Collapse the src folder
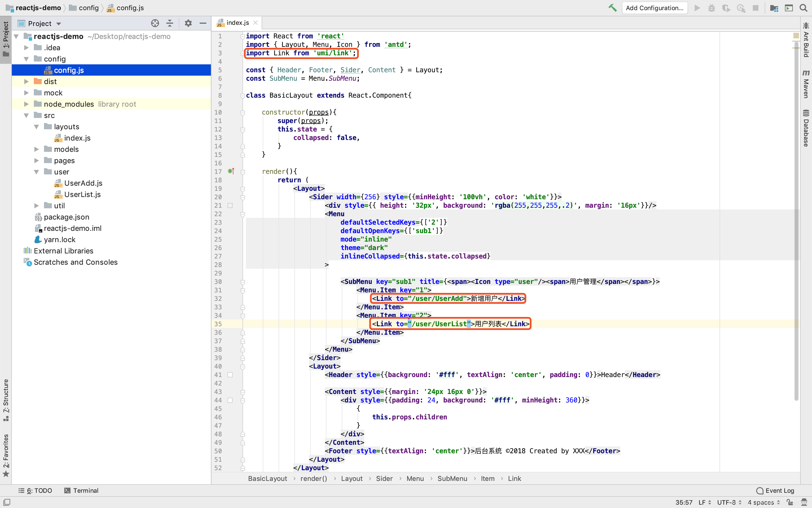Viewport: 812px width, 508px height. pos(26,116)
